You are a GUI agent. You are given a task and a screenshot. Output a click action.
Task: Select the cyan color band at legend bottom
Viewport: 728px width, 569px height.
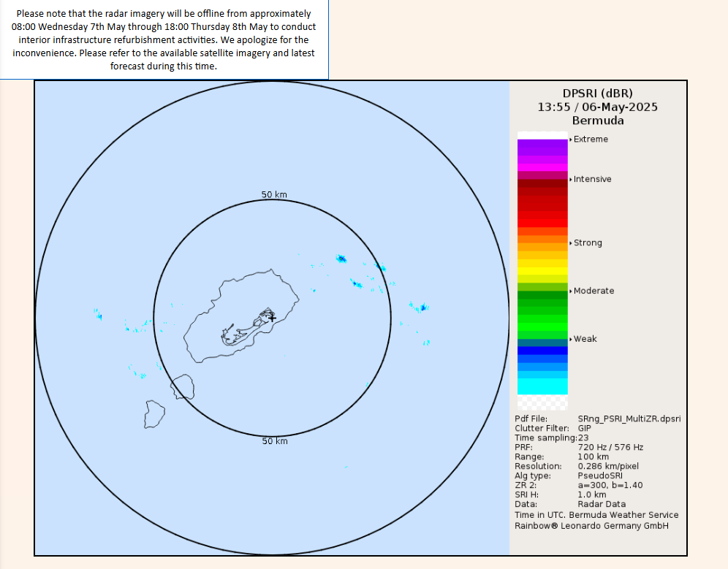coord(542,386)
